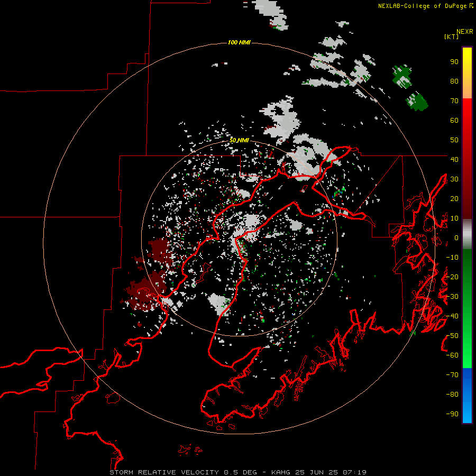476x476 pixels.
Task: Click the -40 tick label on scale
Action: [452, 316]
